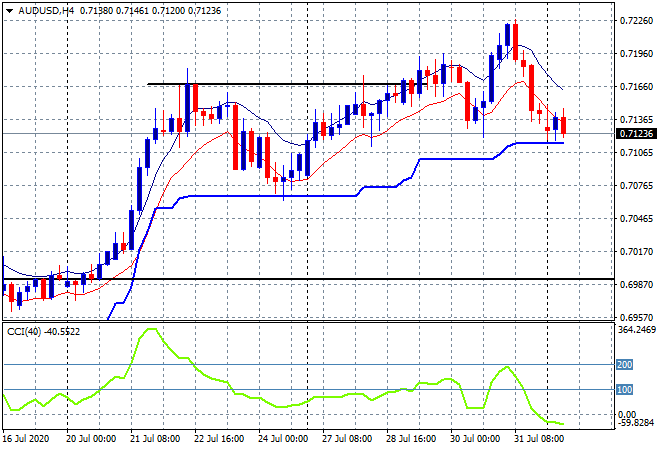This screenshot has width=660, height=450.
Task: Click the 22 Jul 16:00 time label
Action: tap(219, 439)
